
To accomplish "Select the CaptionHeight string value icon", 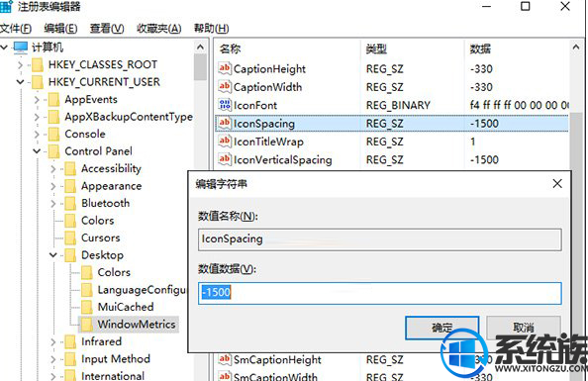I will [225, 68].
